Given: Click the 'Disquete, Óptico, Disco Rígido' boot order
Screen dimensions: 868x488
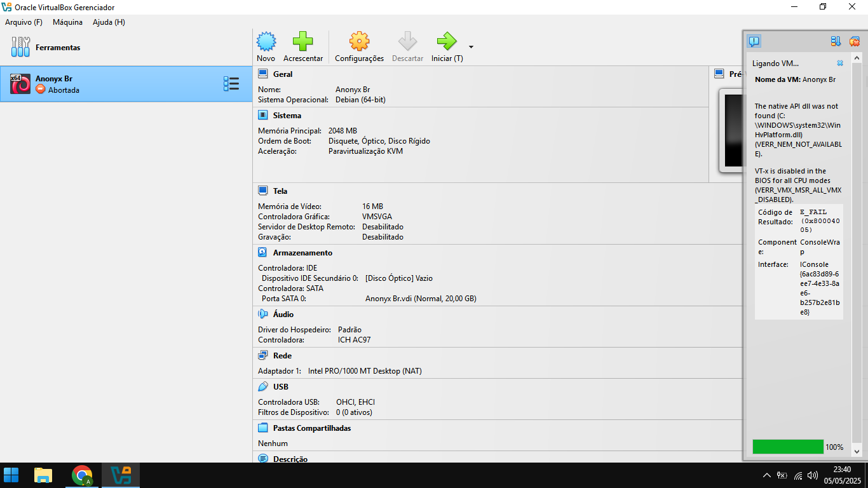Looking at the screenshot, I should click(379, 141).
